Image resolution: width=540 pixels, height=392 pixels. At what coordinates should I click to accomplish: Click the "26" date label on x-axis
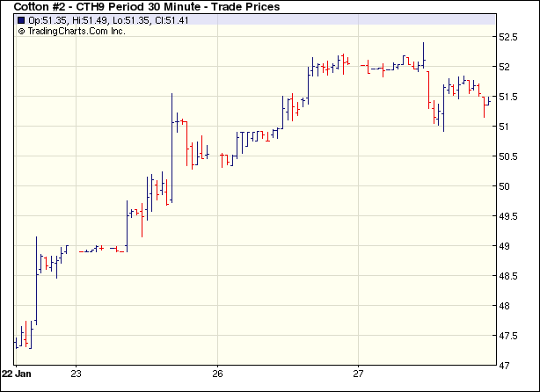pos(217,372)
